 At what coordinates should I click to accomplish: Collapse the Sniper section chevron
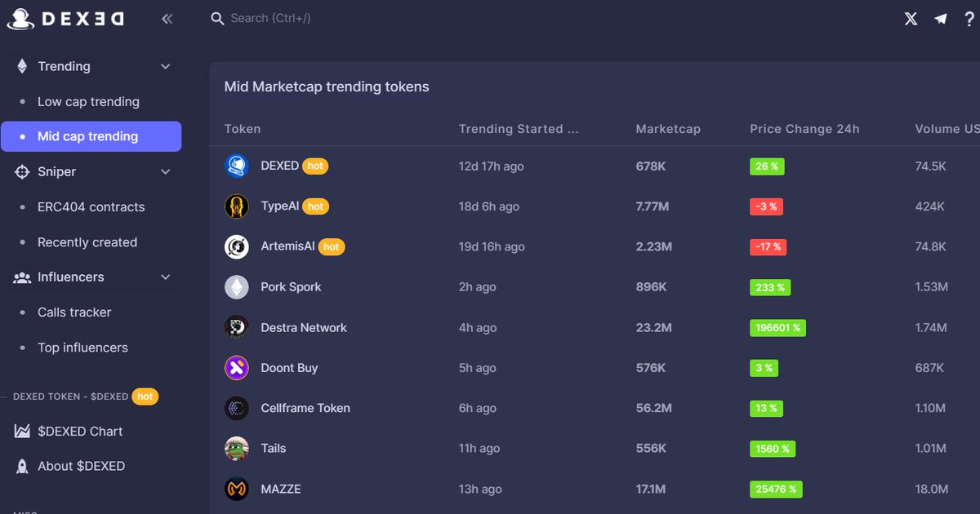click(166, 172)
